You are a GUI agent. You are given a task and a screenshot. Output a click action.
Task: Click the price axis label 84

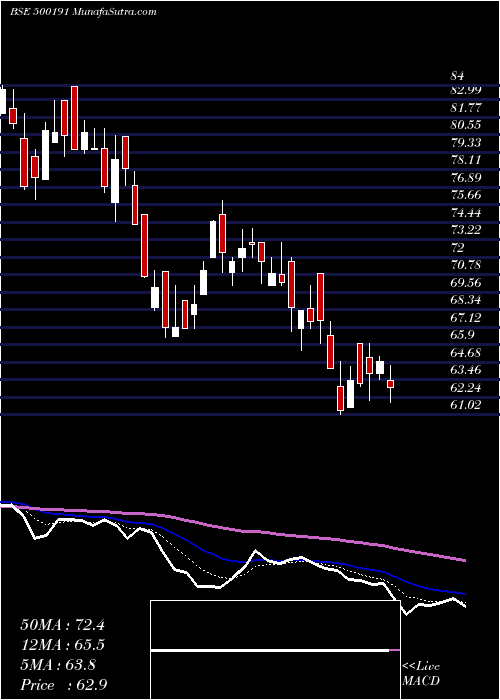[x=458, y=76]
